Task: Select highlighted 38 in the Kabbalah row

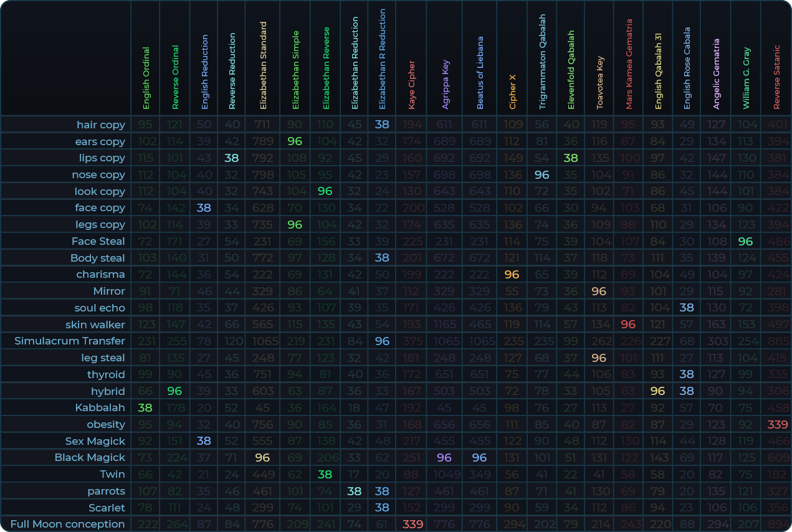Action: 145,407
